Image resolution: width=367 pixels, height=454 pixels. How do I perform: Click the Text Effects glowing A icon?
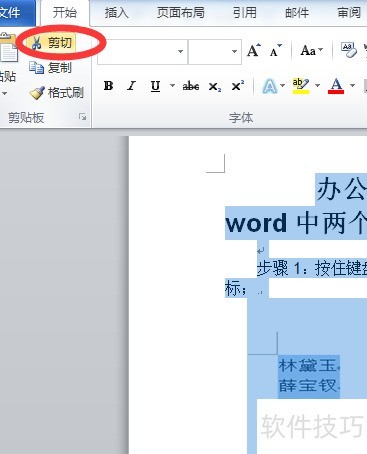[269, 86]
